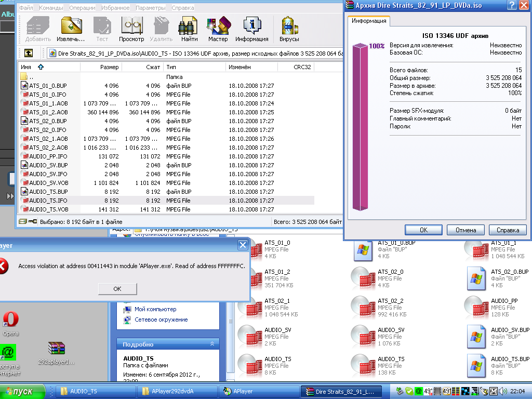Image resolution: width=532 pixels, height=399 pixels.
Task: Sort by Изменён column header
Action: pos(251,67)
